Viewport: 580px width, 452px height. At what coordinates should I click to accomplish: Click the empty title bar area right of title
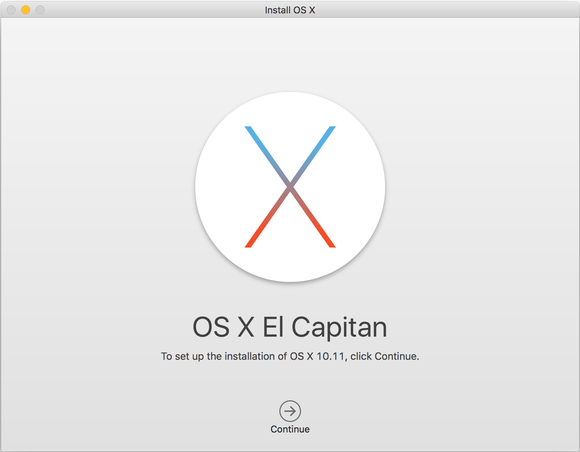point(444,10)
